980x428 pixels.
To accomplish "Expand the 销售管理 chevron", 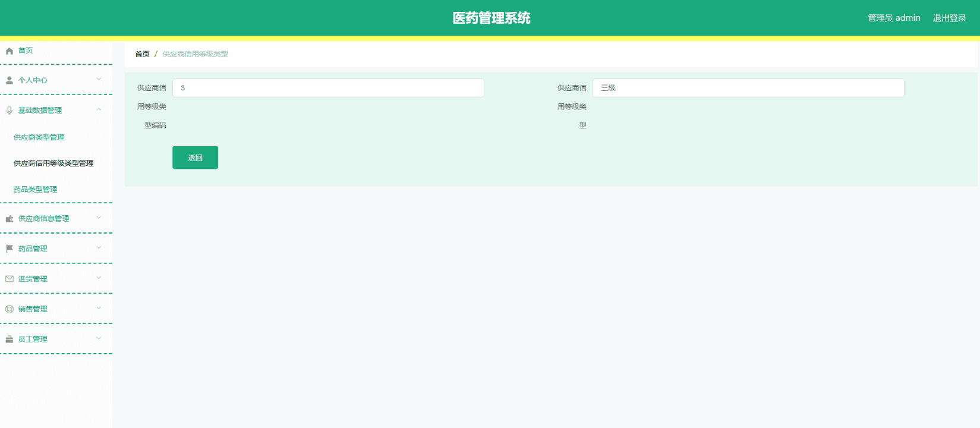I will [99, 308].
